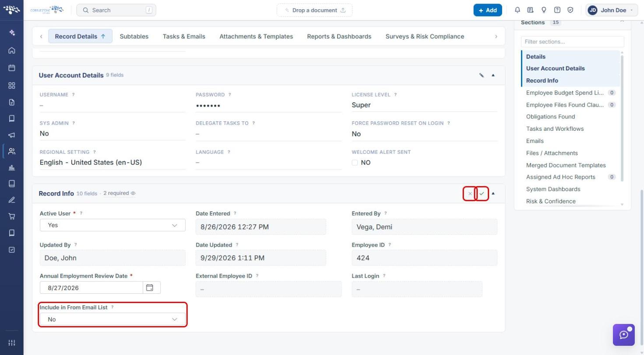Open the calendar icon in sidebar
Image resolution: width=644 pixels, height=355 pixels.
(x=12, y=68)
